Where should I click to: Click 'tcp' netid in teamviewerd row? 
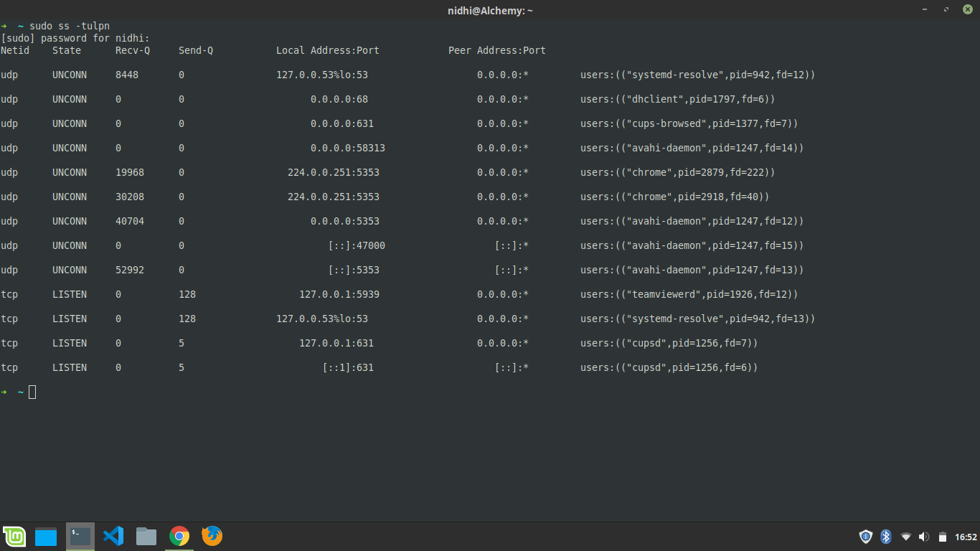coord(9,294)
